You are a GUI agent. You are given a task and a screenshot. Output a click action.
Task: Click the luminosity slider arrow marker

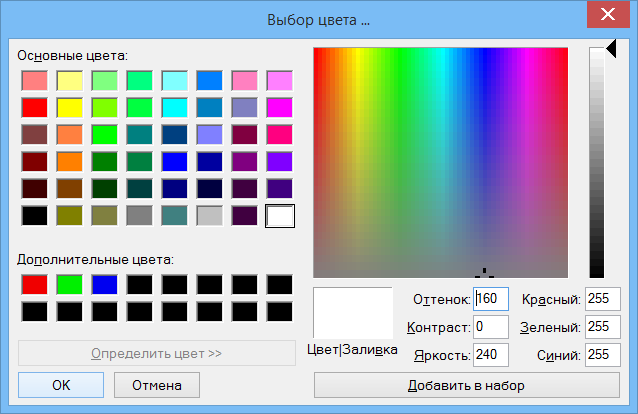611,47
